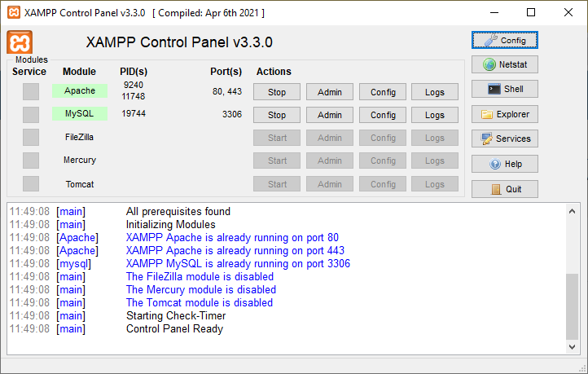Toggle the Mercury service checkbox

point(31,161)
